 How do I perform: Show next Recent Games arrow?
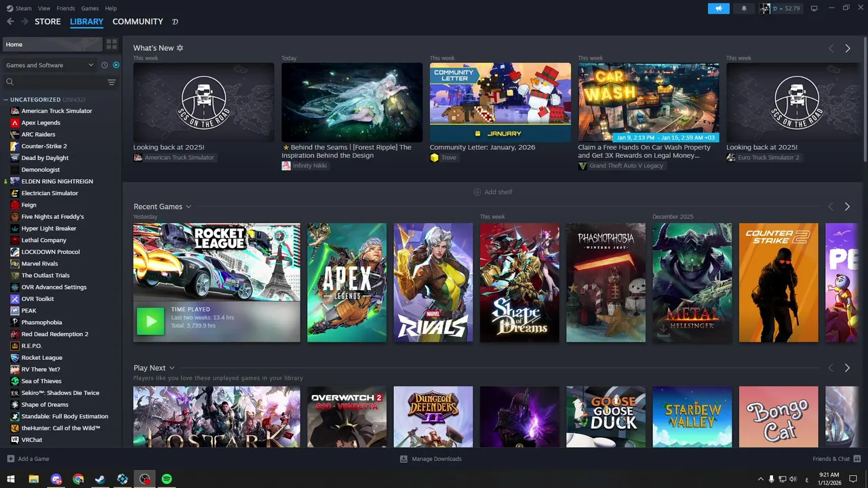click(x=847, y=206)
